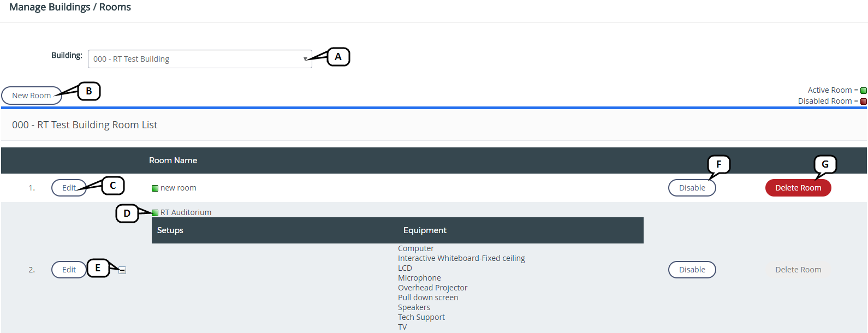Click green status icon beside 'new room'
The height and width of the screenshot is (333, 868).
pos(155,188)
